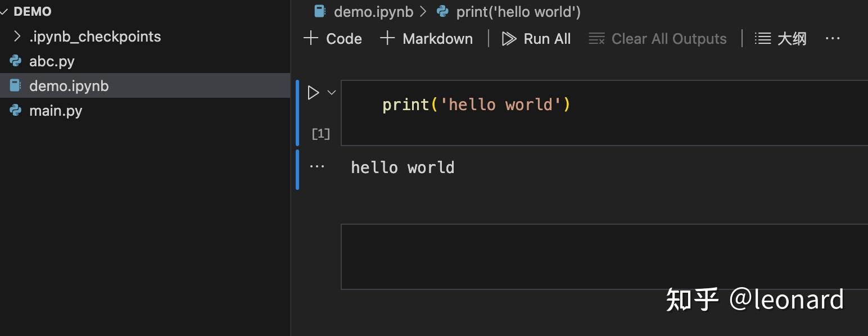Click the notebook icon in the breadcrumb bar
Screen dimensions: 868x336
point(320,11)
